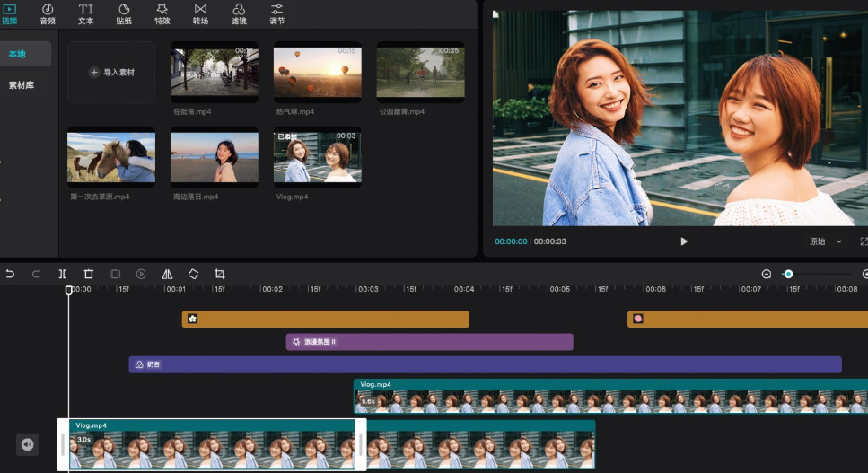Open the 原始 aspect ratio dropdown
Viewport: 868px width, 473px height.
[826, 241]
